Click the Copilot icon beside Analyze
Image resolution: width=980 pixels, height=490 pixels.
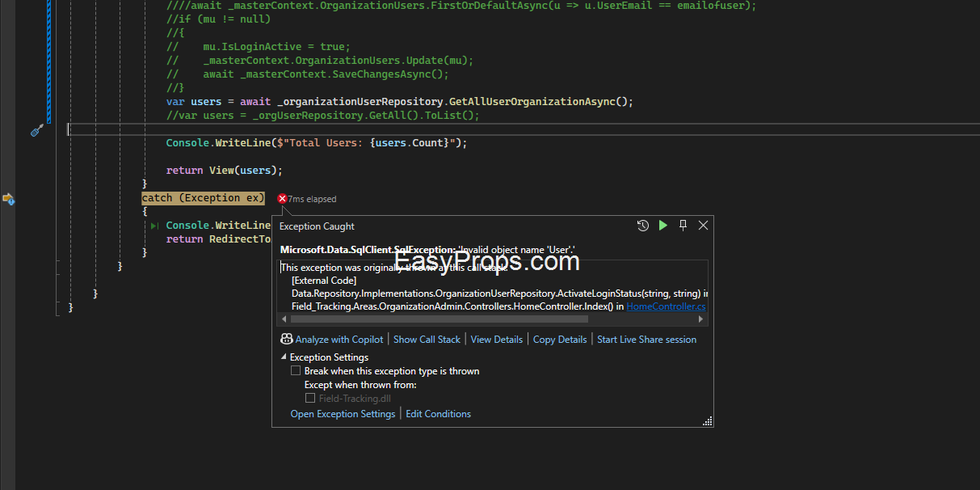click(x=286, y=340)
